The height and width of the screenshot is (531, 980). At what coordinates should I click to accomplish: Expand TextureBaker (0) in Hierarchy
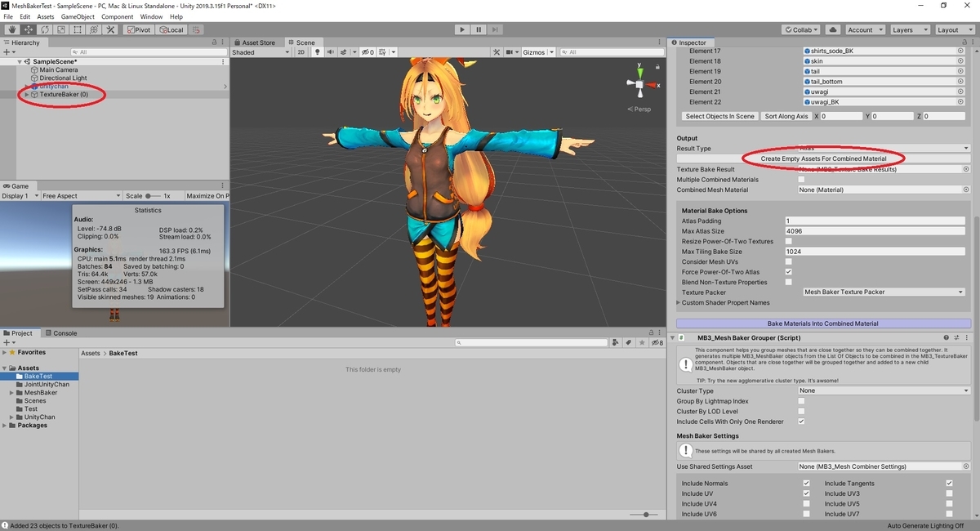click(28, 95)
